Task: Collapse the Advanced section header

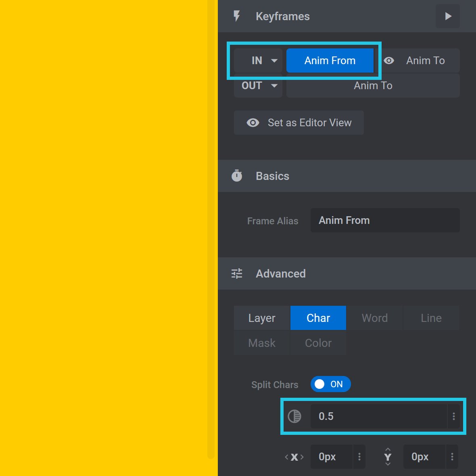Action: click(347, 273)
